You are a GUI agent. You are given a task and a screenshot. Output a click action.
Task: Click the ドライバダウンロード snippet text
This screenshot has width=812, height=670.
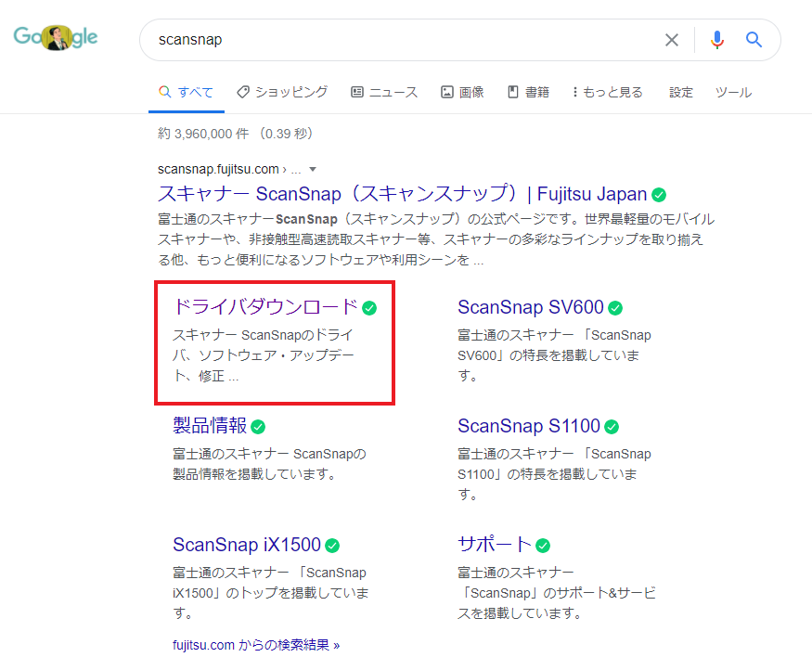point(263,355)
